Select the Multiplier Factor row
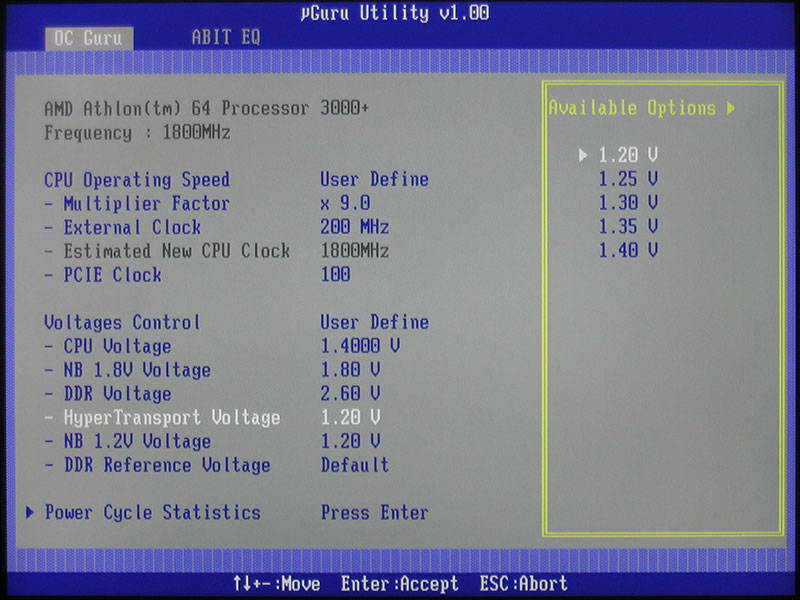 [137, 204]
